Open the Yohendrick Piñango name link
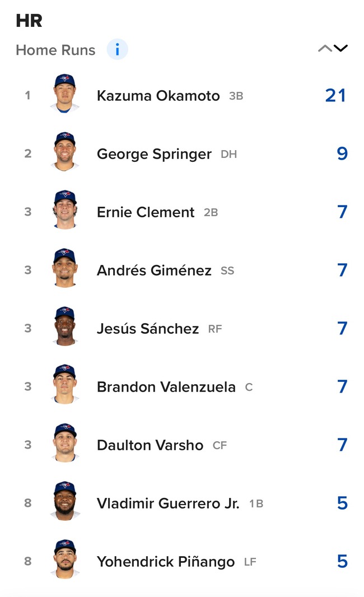This screenshot has width=364, height=597. [166, 562]
